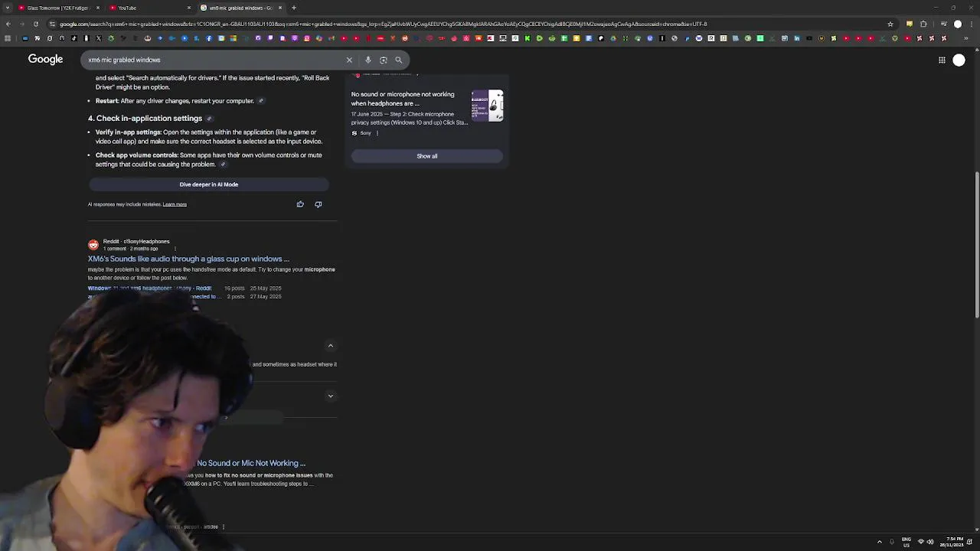Open the Google apps grid
Viewport: 980px width, 551px height.
pos(942,60)
